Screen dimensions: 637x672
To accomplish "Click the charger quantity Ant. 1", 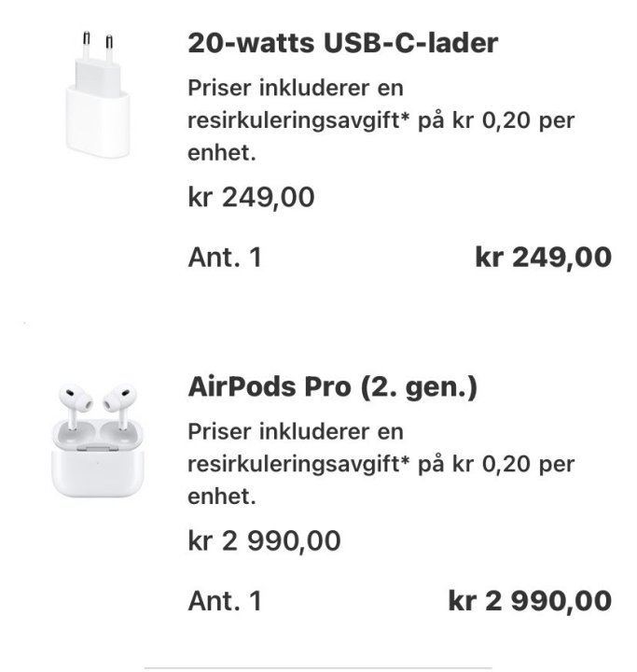I will point(225,258).
